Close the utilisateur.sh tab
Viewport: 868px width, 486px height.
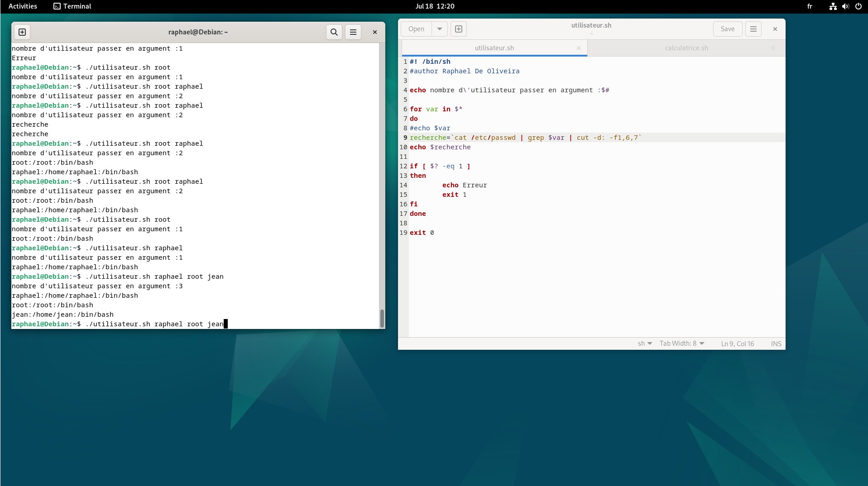[x=578, y=48]
